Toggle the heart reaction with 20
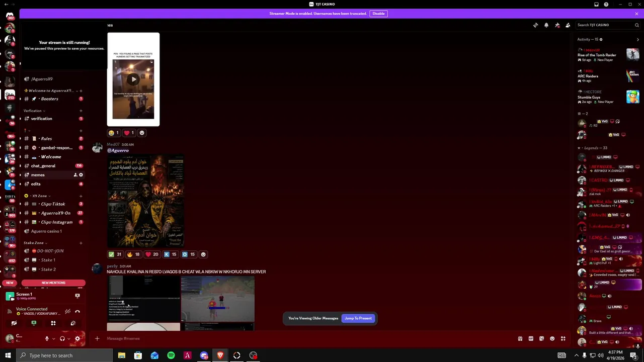 click(151, 254)
